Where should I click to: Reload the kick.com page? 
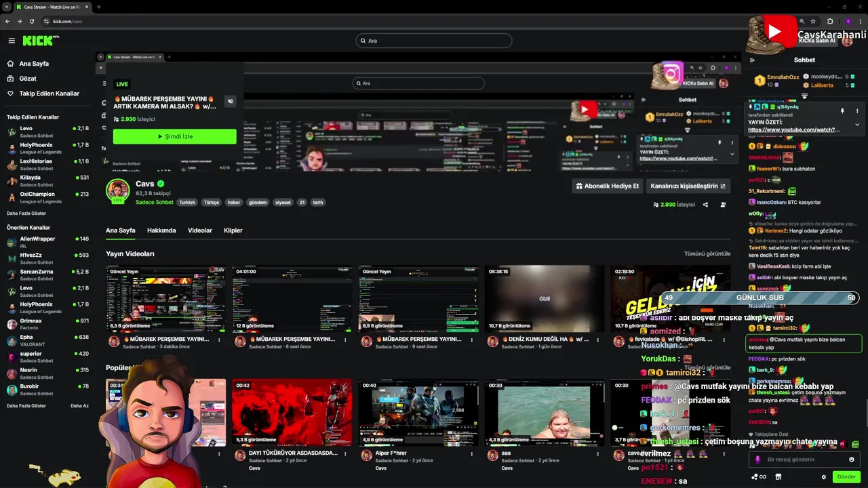(x=31, y=21)
